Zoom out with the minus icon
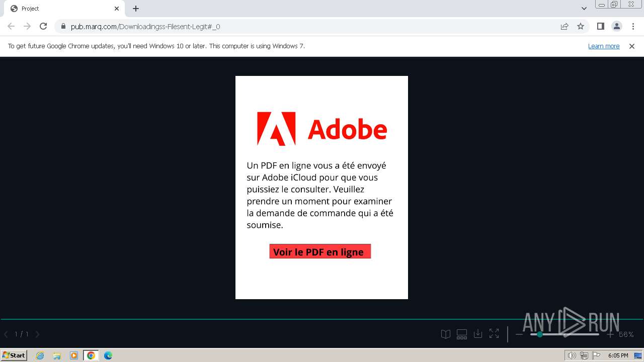This screenshot has height=362, width=644. point(519,334)
